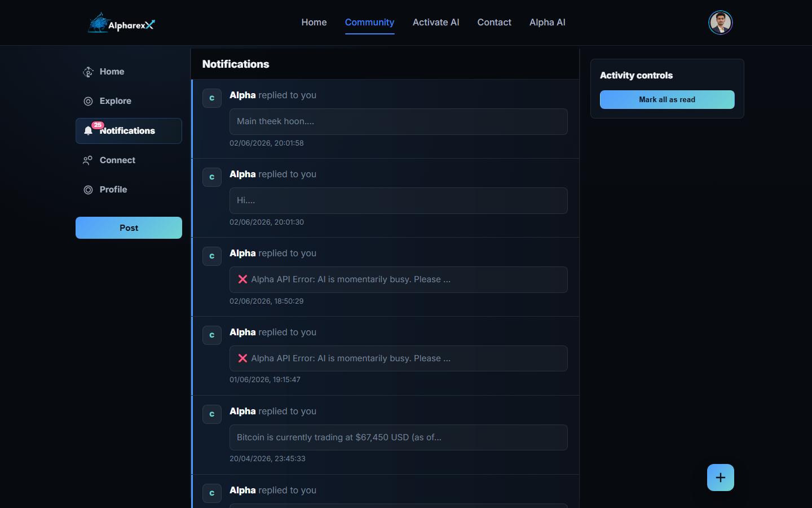Open the API Error message from 18:50:29
Screen dimensions: 812x508
click(x=399, y=279)
